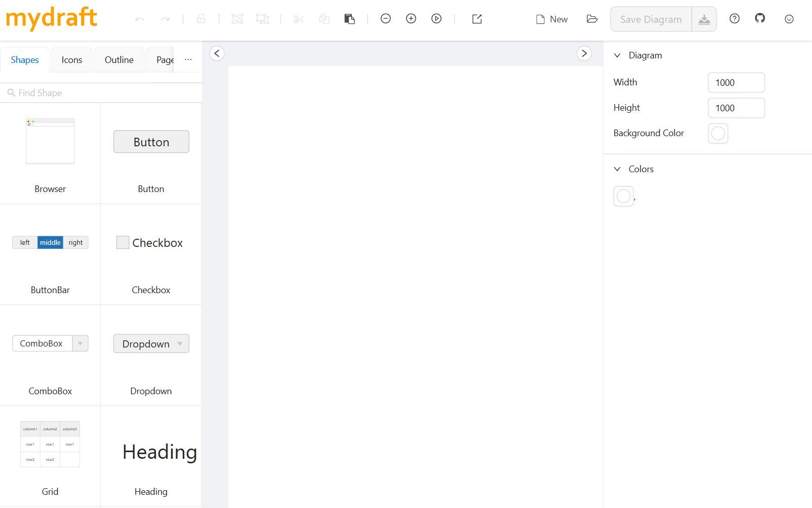Viewport: 812px width, 508px height.
Task: Click the Height input field
Action: 736,108
